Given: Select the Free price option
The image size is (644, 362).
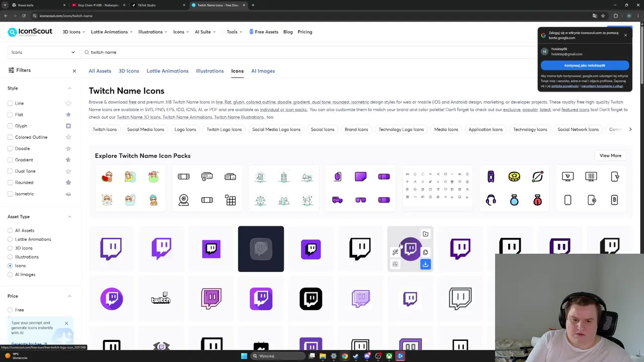Looking at the screenshot, I should tap(10, 310).
